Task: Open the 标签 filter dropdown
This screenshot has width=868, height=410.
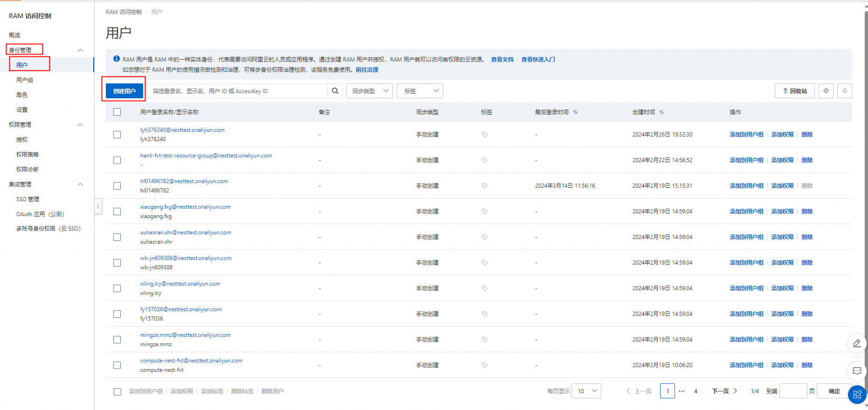Action: click(420, 91)
